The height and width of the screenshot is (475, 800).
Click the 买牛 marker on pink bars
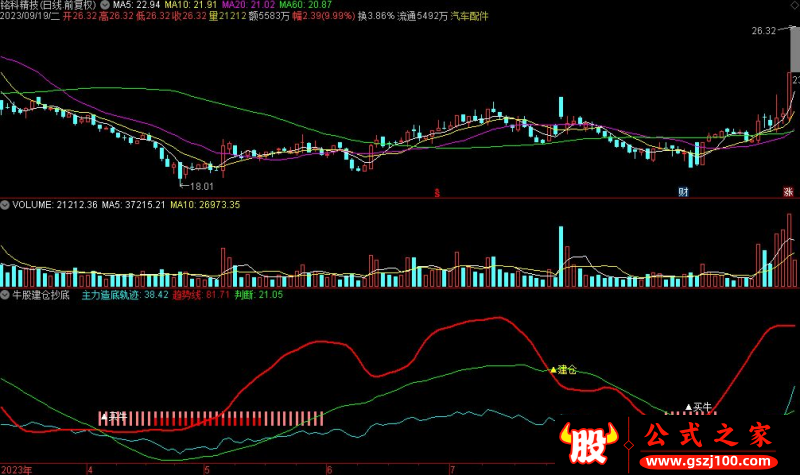point(114,417)
